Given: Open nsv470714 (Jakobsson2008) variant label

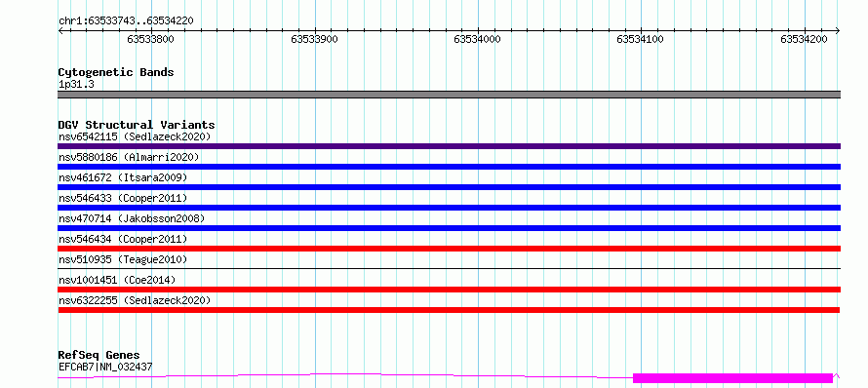Looking at the screenshot, I should (132, 218).
